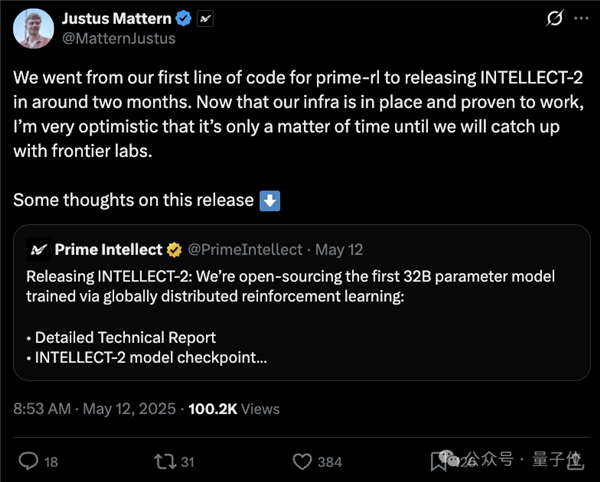600x482 pixels.
Task: Click the Prime Intellect name in quoted post
Action: (x=107, y=248)
